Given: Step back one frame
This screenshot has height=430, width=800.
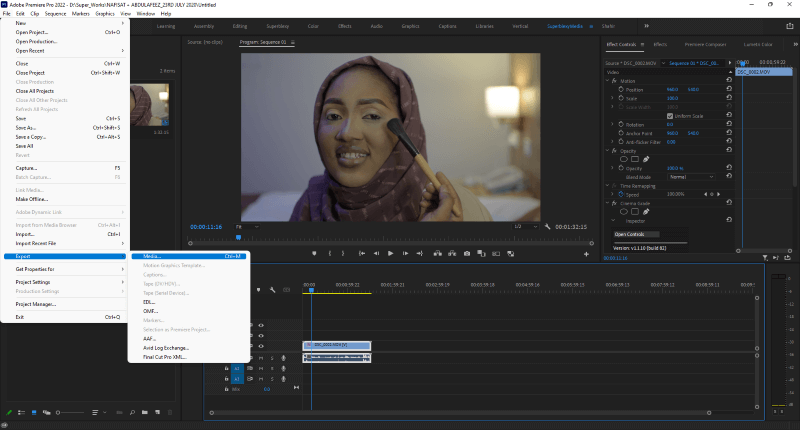Looking at the screenshot, I should (376, 254).
